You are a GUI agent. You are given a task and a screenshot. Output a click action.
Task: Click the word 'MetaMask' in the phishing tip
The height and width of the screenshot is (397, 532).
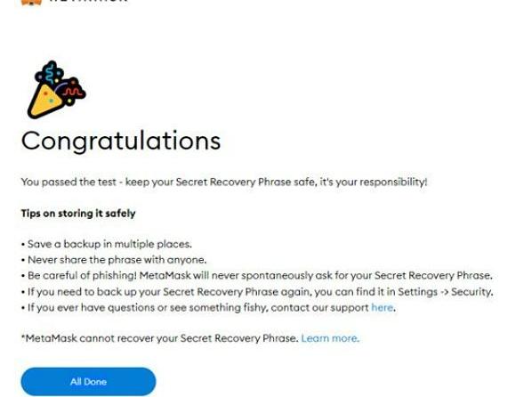click(x=165, y=275)
